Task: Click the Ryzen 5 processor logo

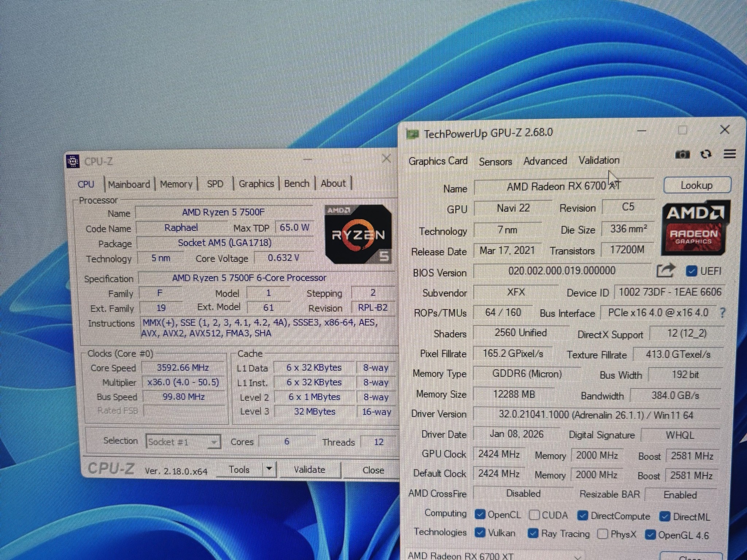Action: [358, 234]
